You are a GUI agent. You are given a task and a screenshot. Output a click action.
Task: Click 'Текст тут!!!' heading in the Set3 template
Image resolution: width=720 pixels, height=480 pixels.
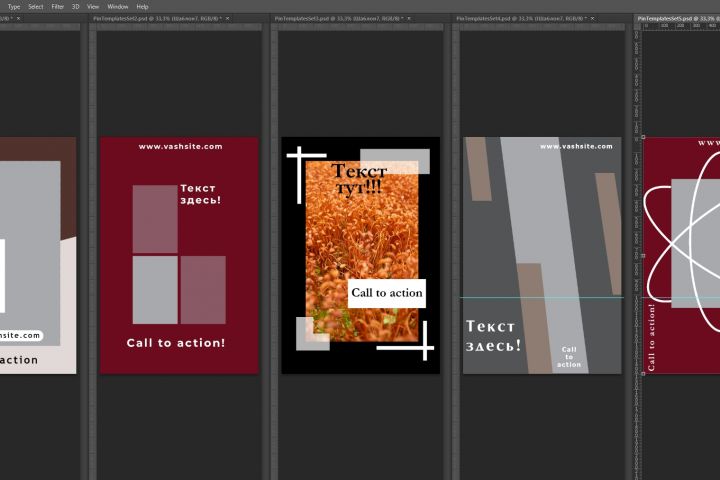359,179
